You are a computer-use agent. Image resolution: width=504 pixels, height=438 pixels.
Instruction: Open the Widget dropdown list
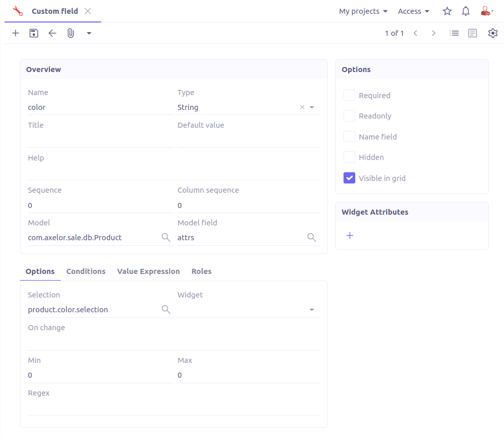click(x=312, y=310)
